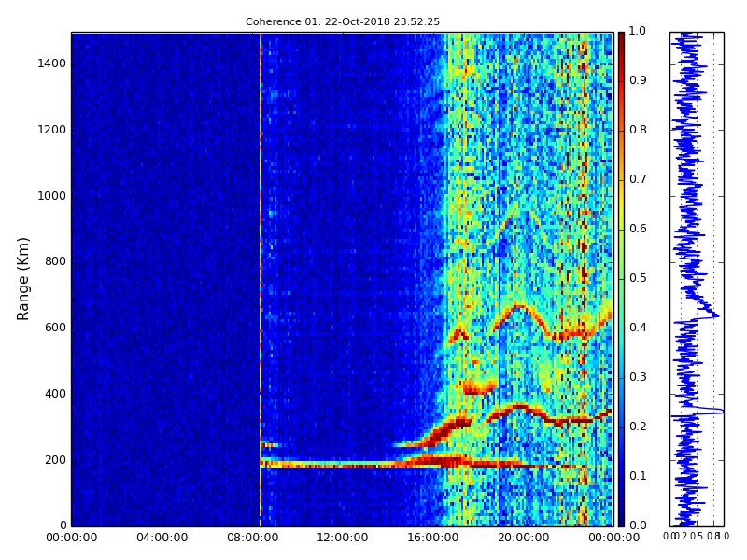Click the colorbar tick label '0.9'
The height and width of the screenshot is (560, 747).
click(638, 80)
